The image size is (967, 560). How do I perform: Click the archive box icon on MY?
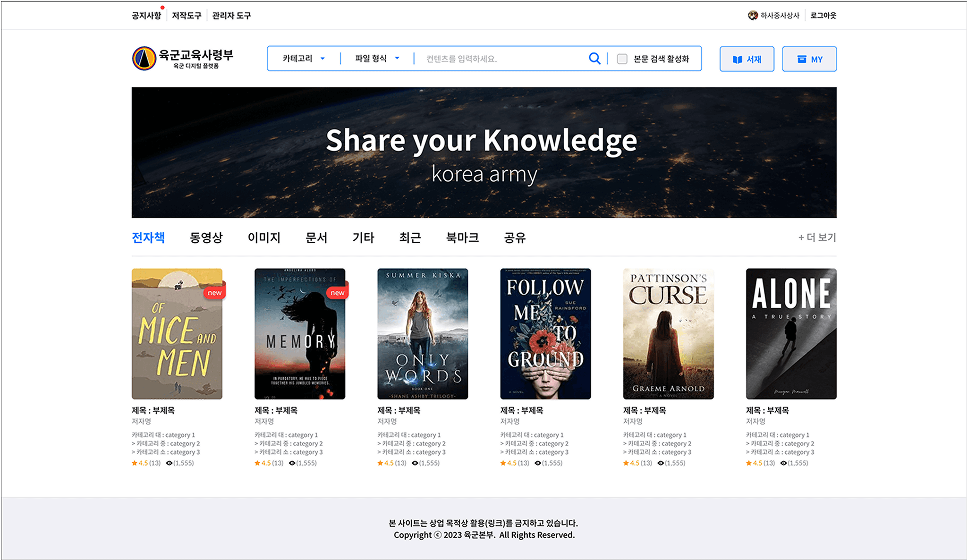click(x=802, y=59)
